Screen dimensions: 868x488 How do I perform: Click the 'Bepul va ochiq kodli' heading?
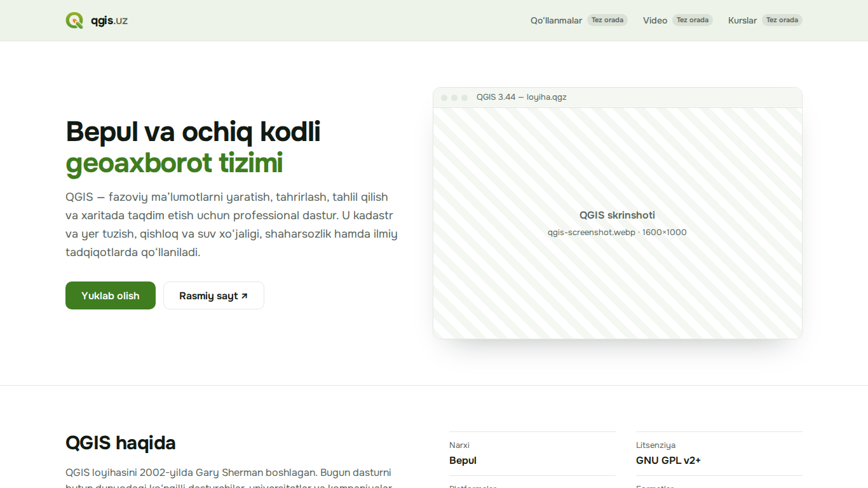point(193,132)
